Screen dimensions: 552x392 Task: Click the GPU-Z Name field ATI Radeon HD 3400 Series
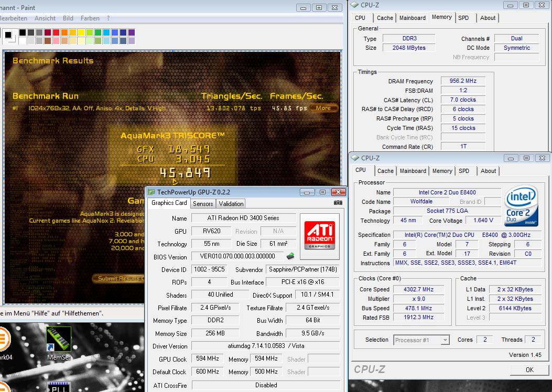[243, 218]
